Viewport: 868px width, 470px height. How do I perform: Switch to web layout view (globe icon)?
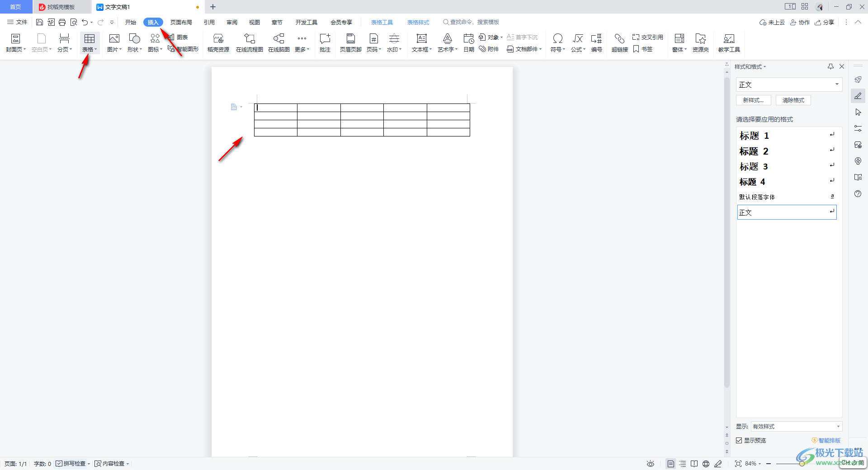point(706,464)
